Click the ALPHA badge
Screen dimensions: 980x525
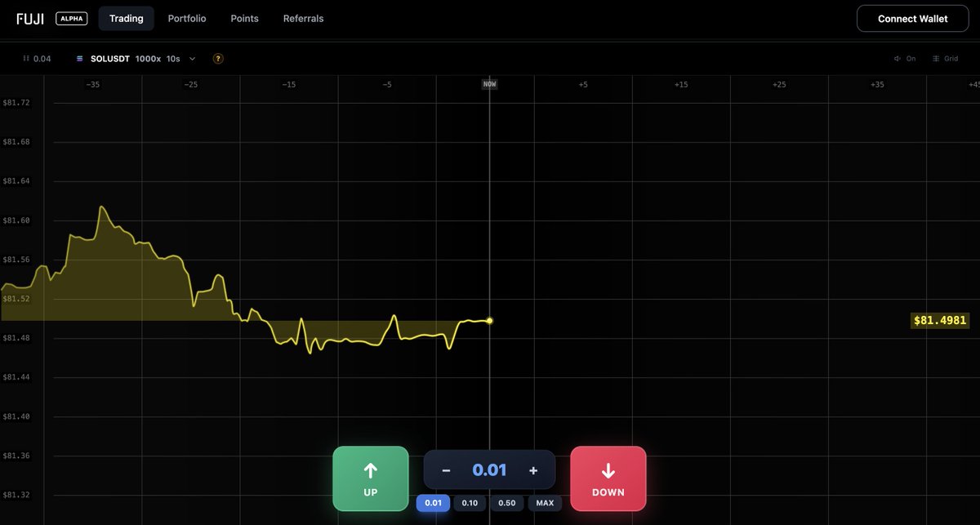72,19
